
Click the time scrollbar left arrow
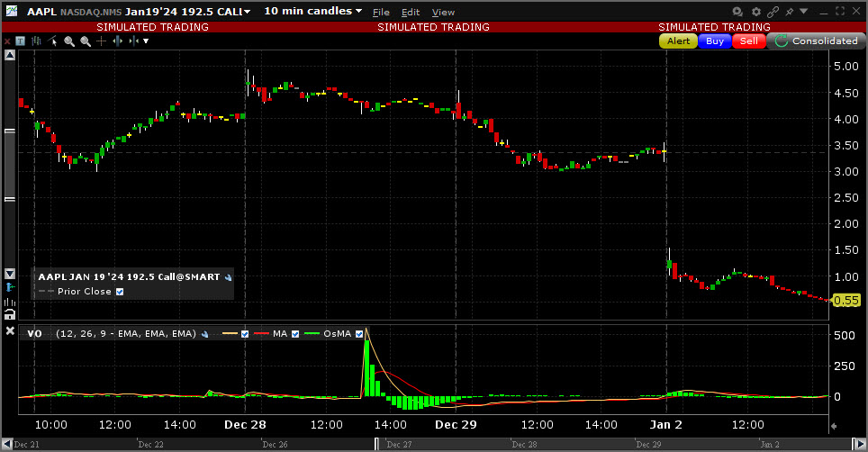pyautogui.click(x=7, y=444)
